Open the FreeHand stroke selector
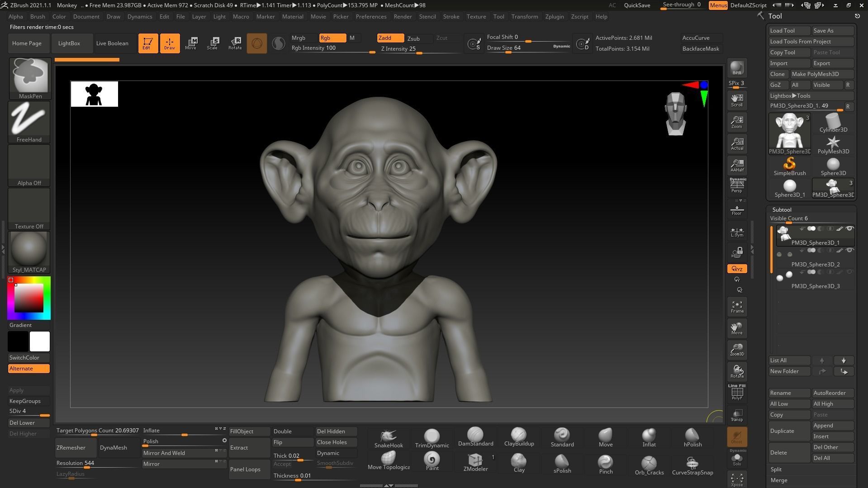Viewport: 868px width, 488px height. pyautogui.click(x=29, y=122)
